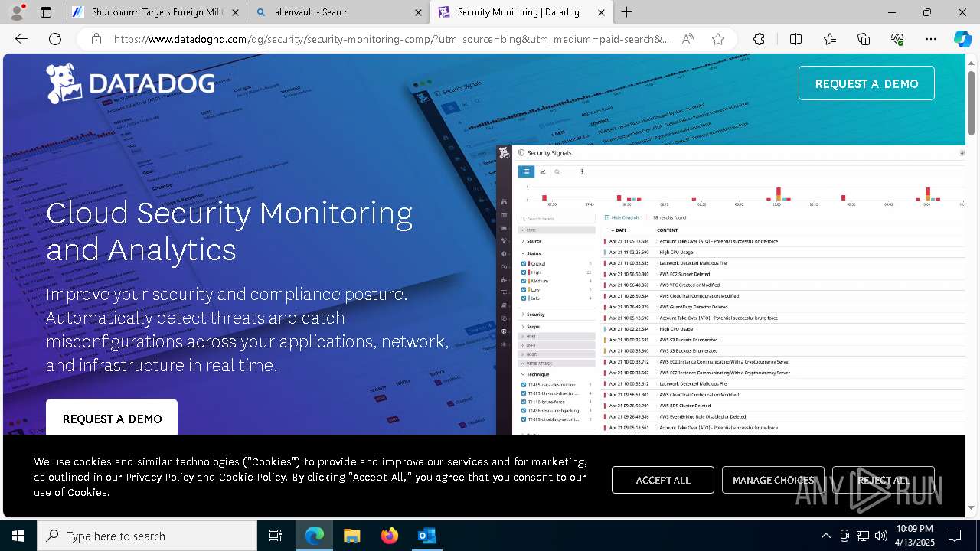Open the Extensions puzzle icon
980x551 pixels.
click(x=759, y=39)
